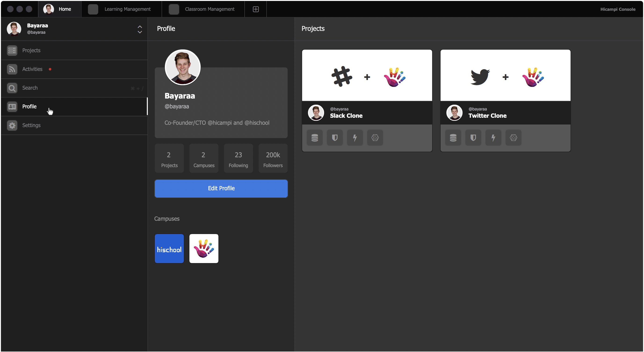The width and height of the screenshot is (644, 352).
Task: Click the lightning bolt icon on Slack Clone card
Action: tap(355, 138)
